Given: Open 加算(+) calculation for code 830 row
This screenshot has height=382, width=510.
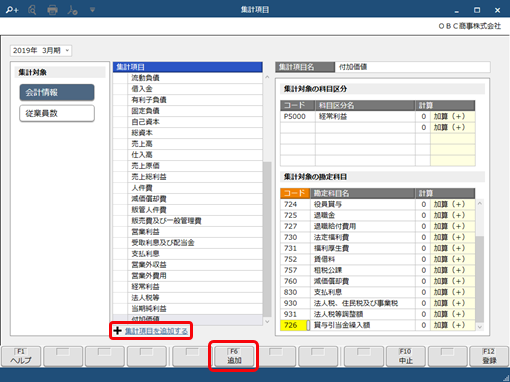Looking at the screenshot, I should [x=452, y=292].
